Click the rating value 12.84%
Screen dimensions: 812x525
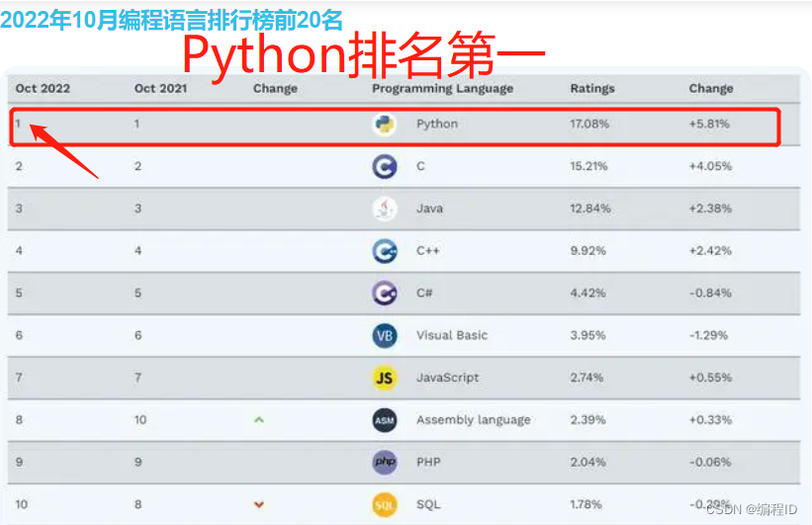(x=590, y=209)
